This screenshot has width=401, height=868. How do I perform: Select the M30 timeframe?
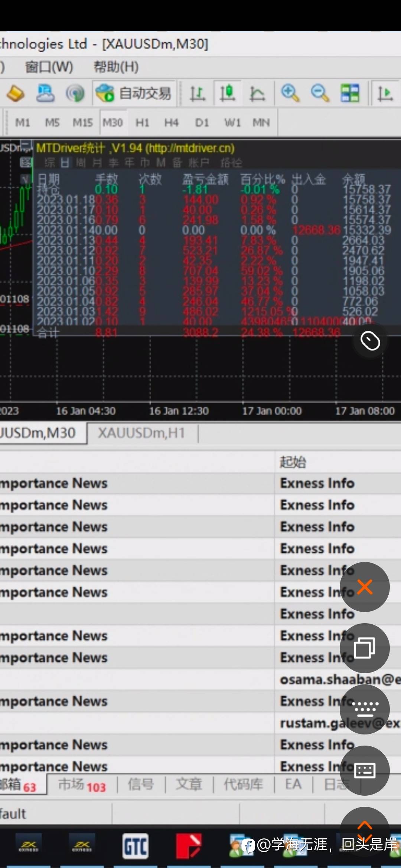[x=113, y=122]
